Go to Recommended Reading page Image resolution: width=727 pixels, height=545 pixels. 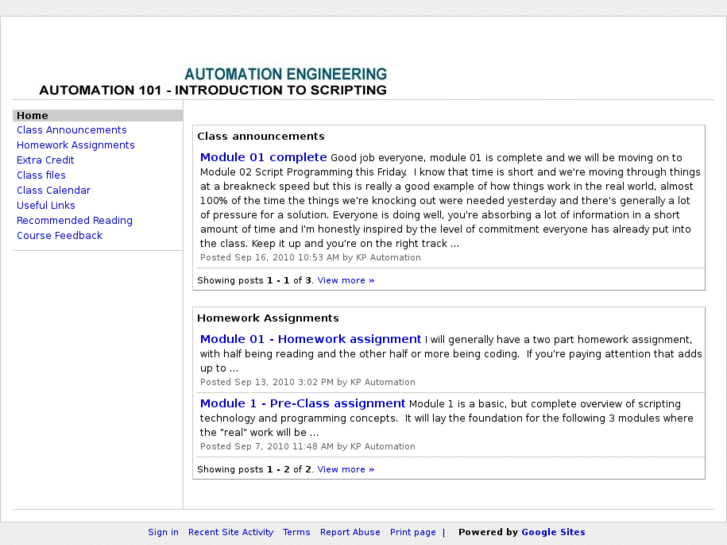pyautogui.click(x=74, y=220)
